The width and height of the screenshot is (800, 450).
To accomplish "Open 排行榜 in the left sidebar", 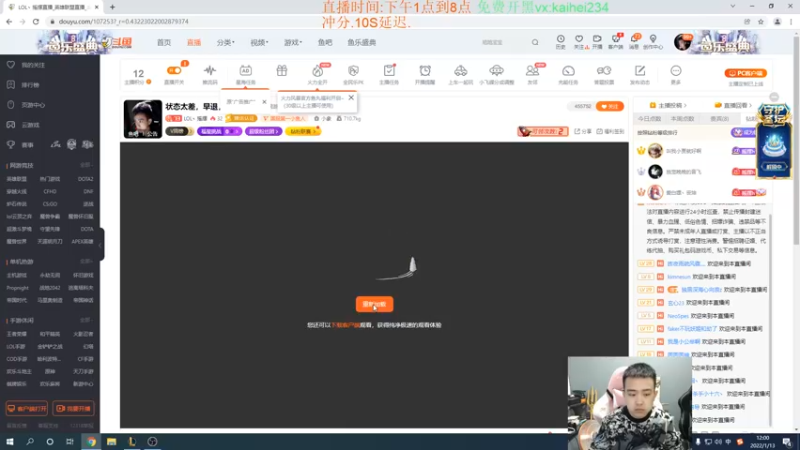I will tap(31, 85).
